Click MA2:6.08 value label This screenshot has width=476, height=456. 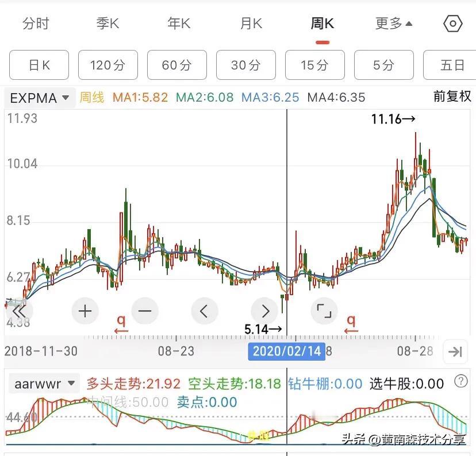click(x=205, y=98)
